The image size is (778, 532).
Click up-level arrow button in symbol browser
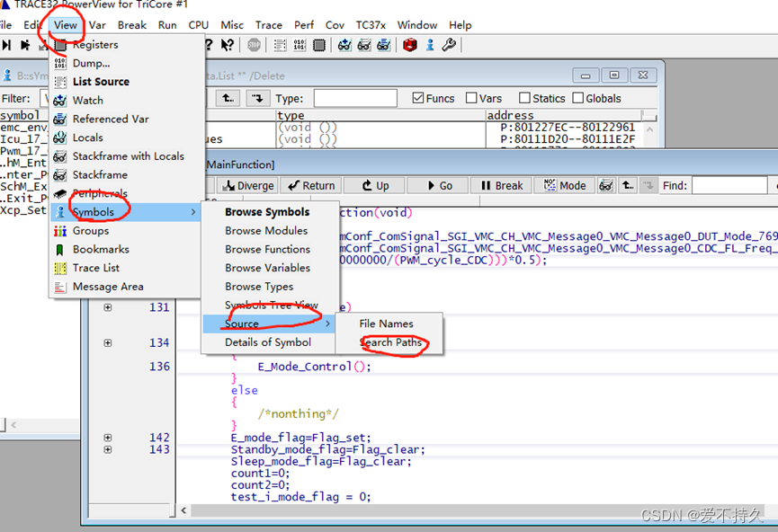click(228, 98)
